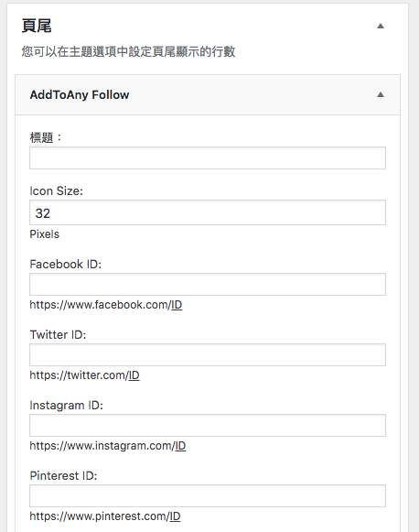Collapse the AddToAny Follow widget arrow
Viewport: 419px width, 532px height.
381,94
